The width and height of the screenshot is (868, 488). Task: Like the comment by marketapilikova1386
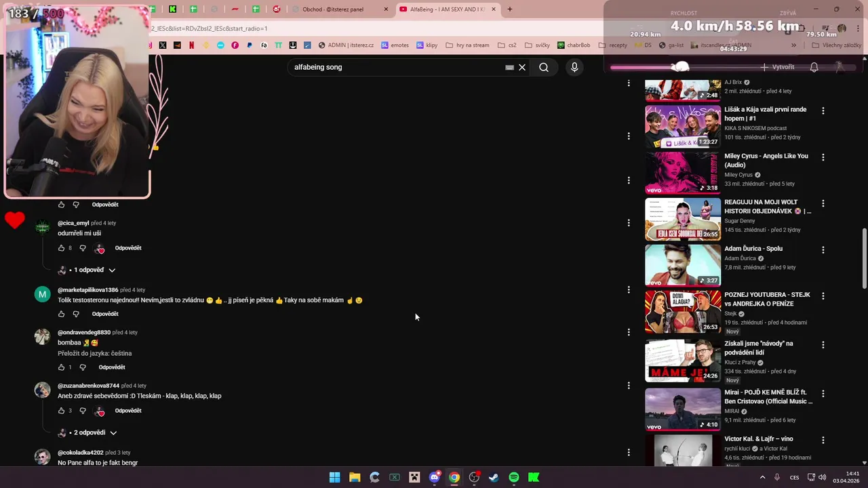61,314
